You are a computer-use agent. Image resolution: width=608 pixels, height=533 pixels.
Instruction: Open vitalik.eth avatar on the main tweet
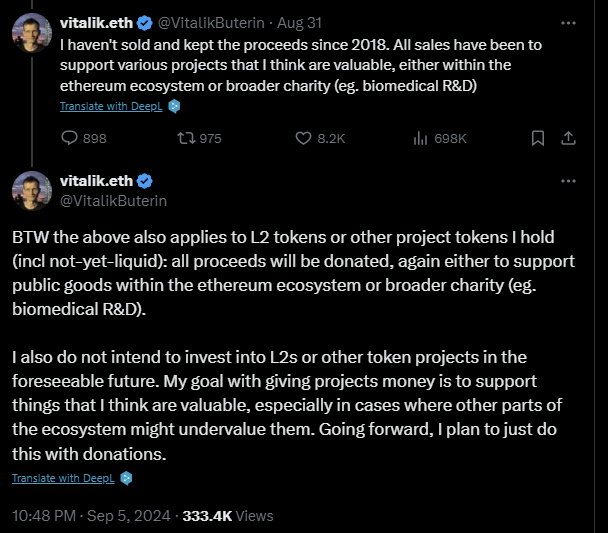[x=32, y=191]
